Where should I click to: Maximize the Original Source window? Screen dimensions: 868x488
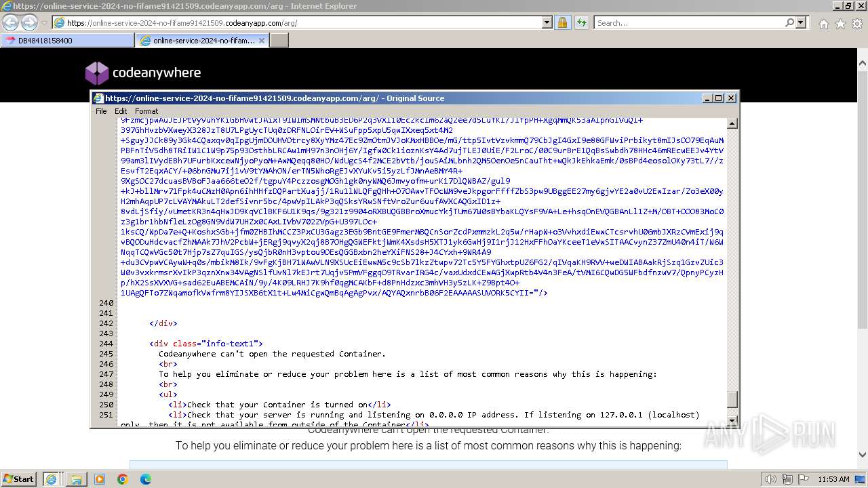(719, 98)
